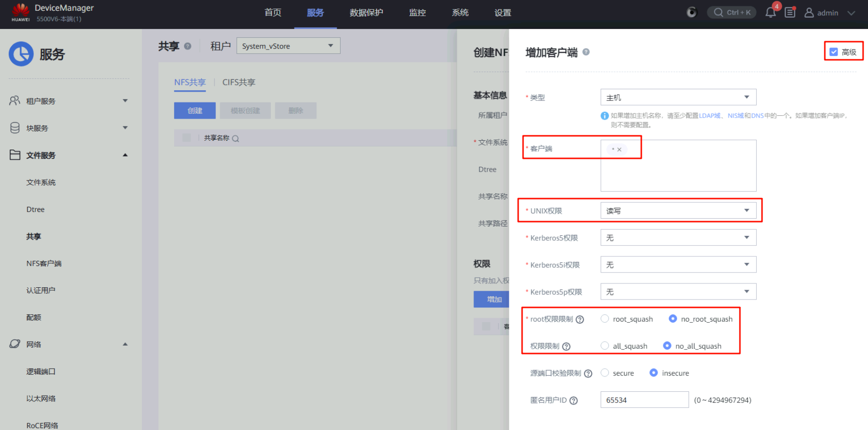Viewport: 868px width, 430px height.
Task: Uncheck the 高级 advanced checkbox
Action: (x=834, y=52)
